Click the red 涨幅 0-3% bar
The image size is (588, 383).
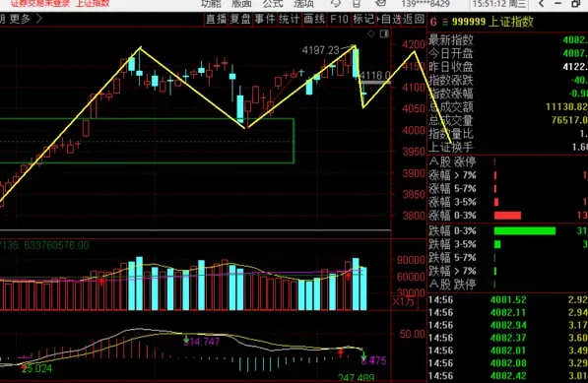tap(507, 216)
